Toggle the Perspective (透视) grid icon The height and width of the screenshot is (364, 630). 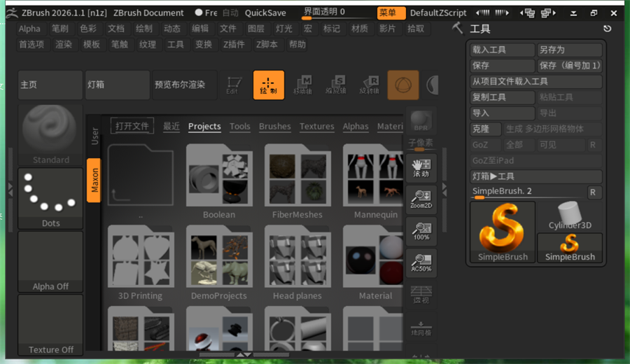click(x=421, y=295)
